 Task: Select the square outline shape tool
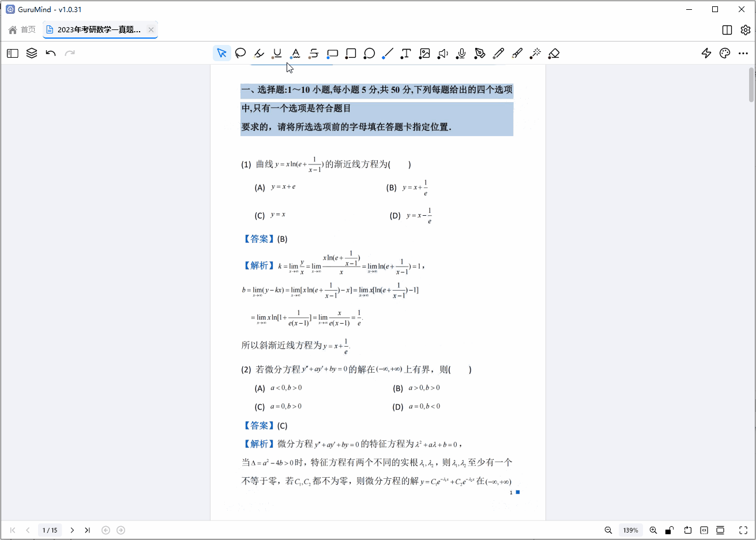351,53
